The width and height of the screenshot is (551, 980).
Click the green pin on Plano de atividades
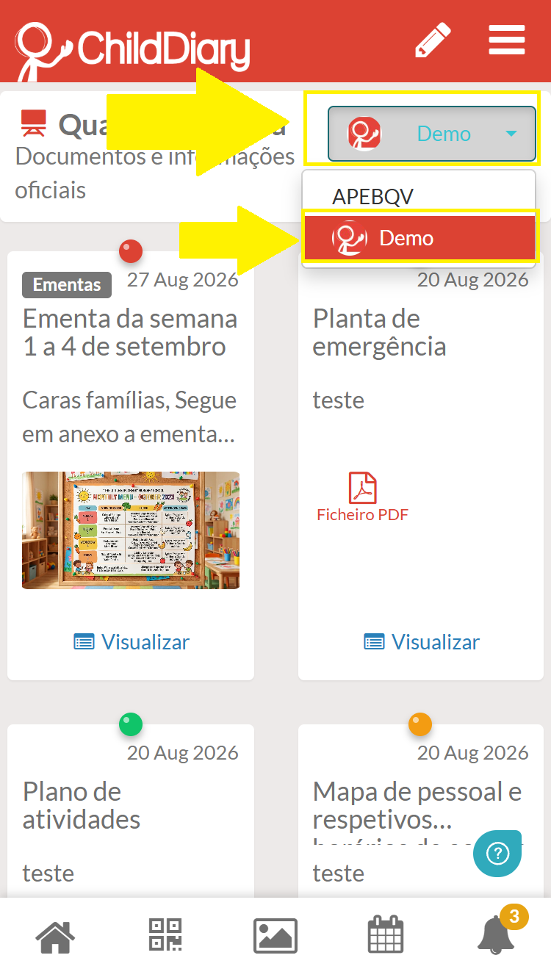(x=131, y=725)
